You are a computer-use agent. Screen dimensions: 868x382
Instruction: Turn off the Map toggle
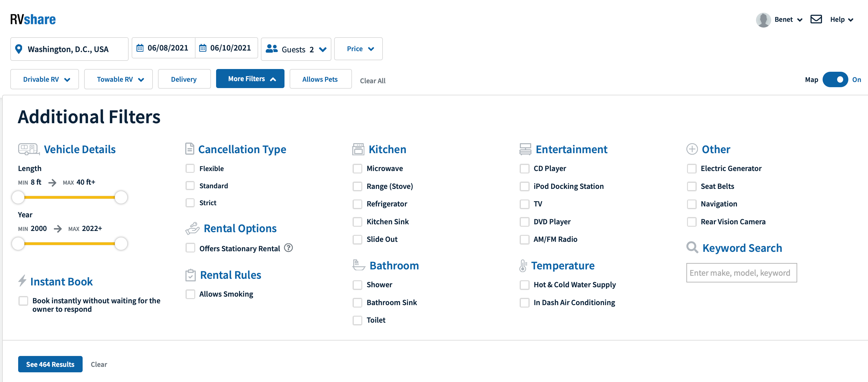[835, 80]
